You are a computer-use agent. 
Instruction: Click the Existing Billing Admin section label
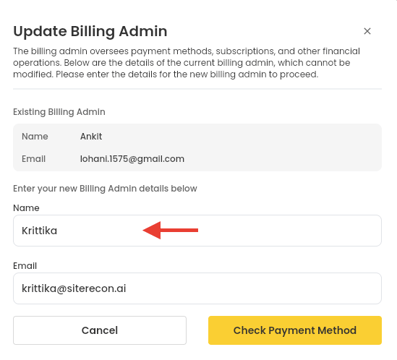click(x=59, y=112)
